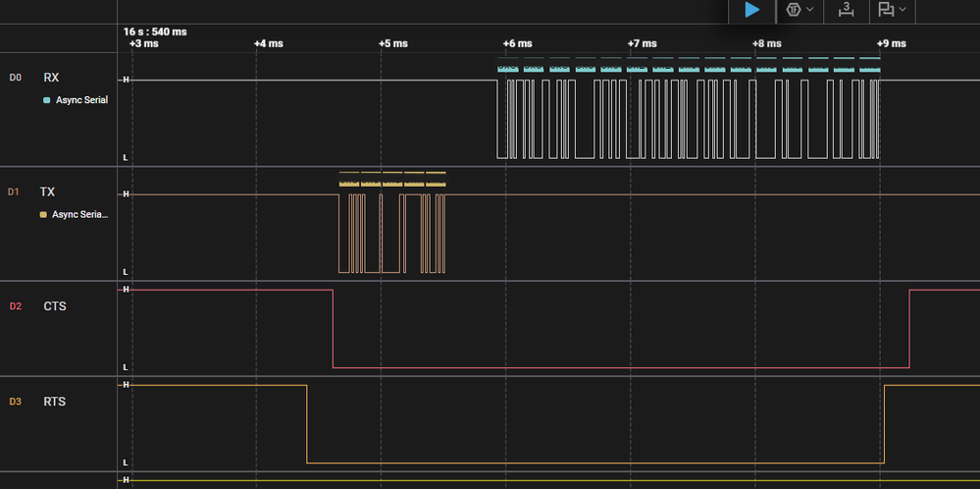Image resolution: width=980 pixels, height=489 pixels.
Task: Open the hexagon display radix dropdown
Action: 799,10
